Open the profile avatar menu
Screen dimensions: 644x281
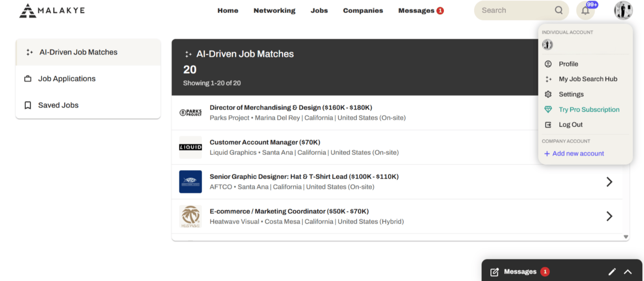click(623, 11)
